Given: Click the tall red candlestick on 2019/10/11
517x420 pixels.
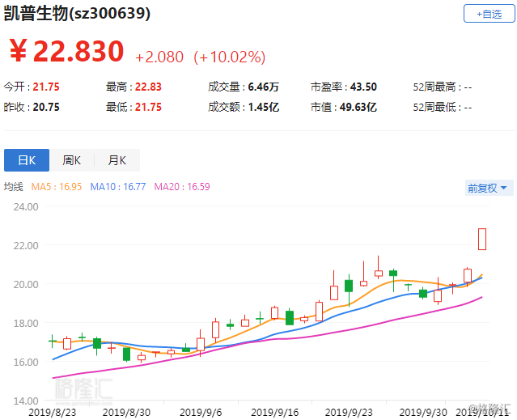Looking at the screenshot, I should pos(482,239).
